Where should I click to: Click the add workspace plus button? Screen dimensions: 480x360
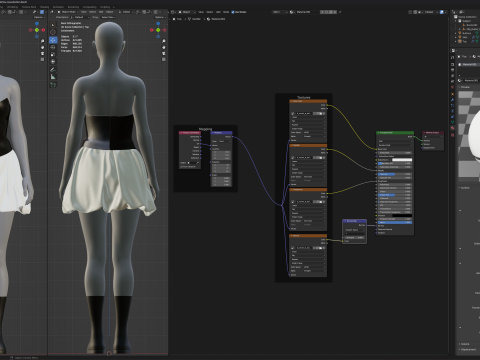113,7
